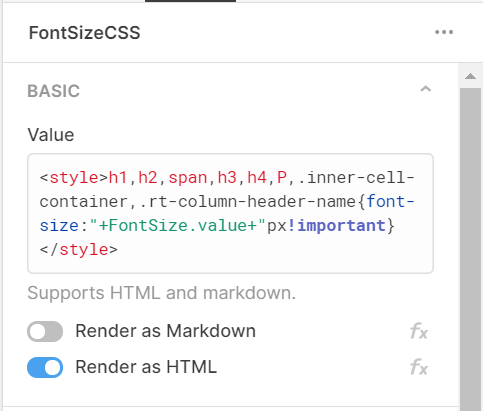Select the FontSizeCSS component name

coord(84,33)
